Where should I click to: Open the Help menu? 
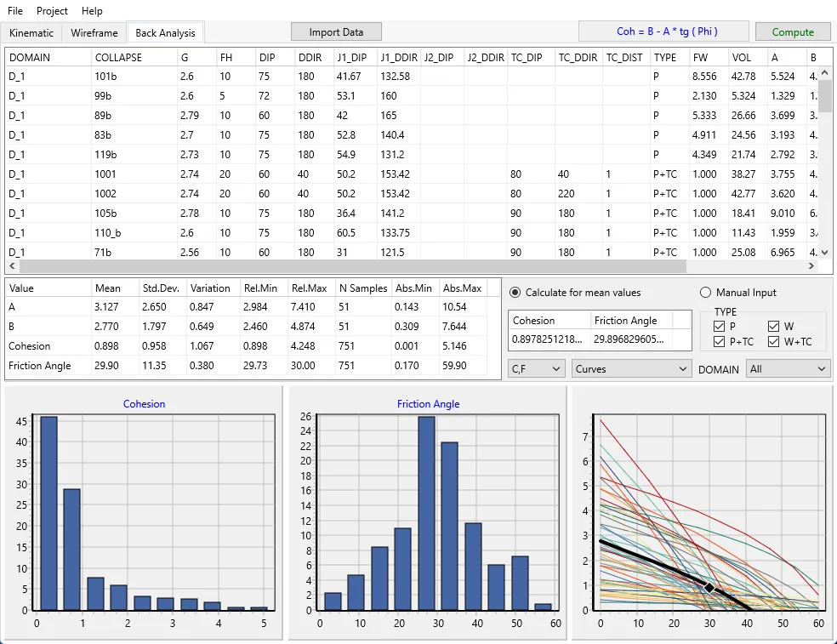92,11
